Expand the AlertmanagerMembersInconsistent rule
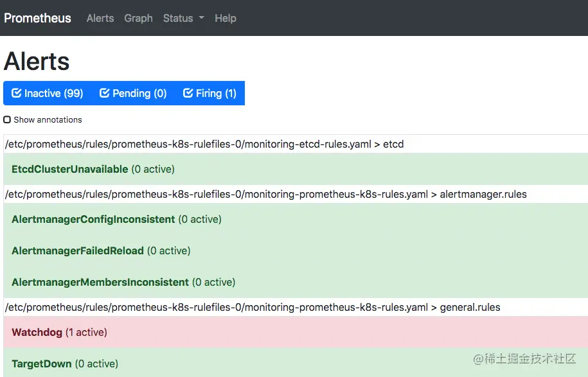Image resolution: width=588 pixels, height=377 pixels. [x=100, y=282]
